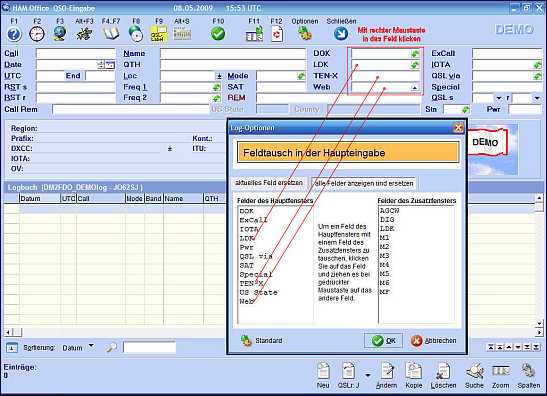Switch to 'aktuelles Feld ersetzen' tab
547x396 pixels.
click(x=269, y=182)
